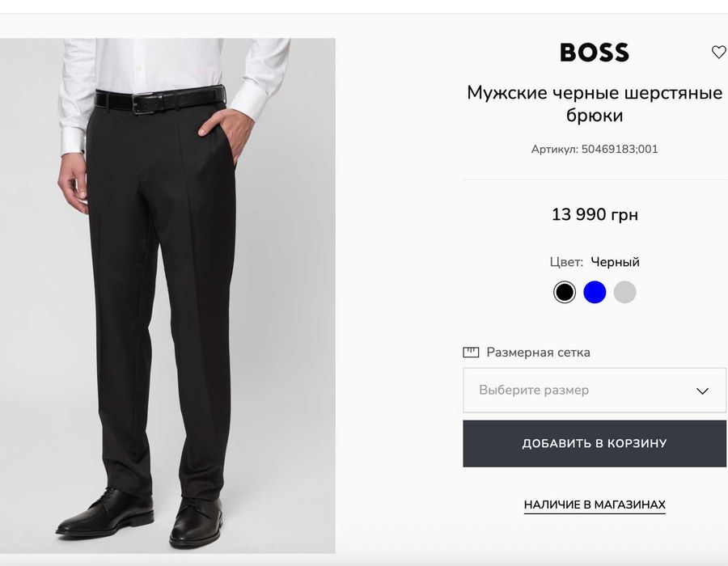Viewport: 728px width, 566px height.
Task: Open the Размерная сетка size chart link
Action: tap(538, 353)
